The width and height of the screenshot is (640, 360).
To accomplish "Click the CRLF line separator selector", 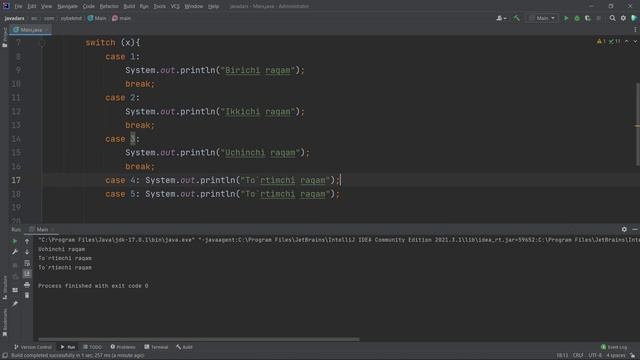I will tap(578, 356).
